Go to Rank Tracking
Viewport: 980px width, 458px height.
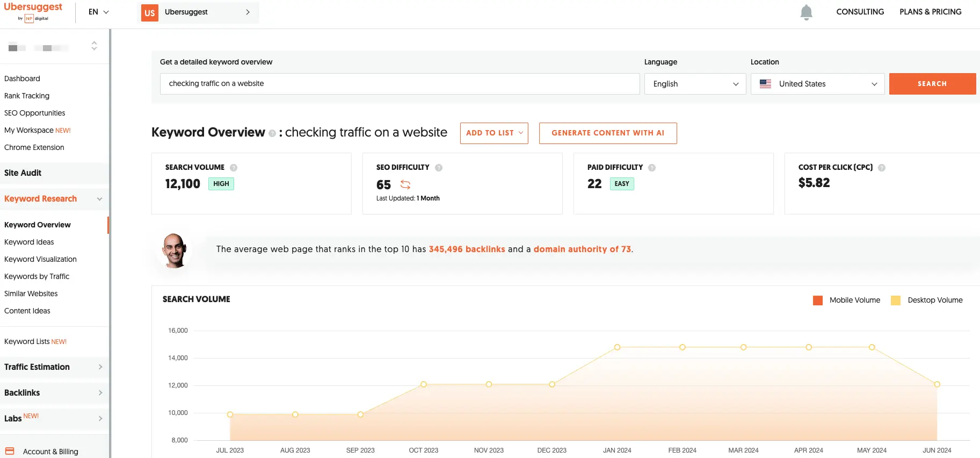27,96
